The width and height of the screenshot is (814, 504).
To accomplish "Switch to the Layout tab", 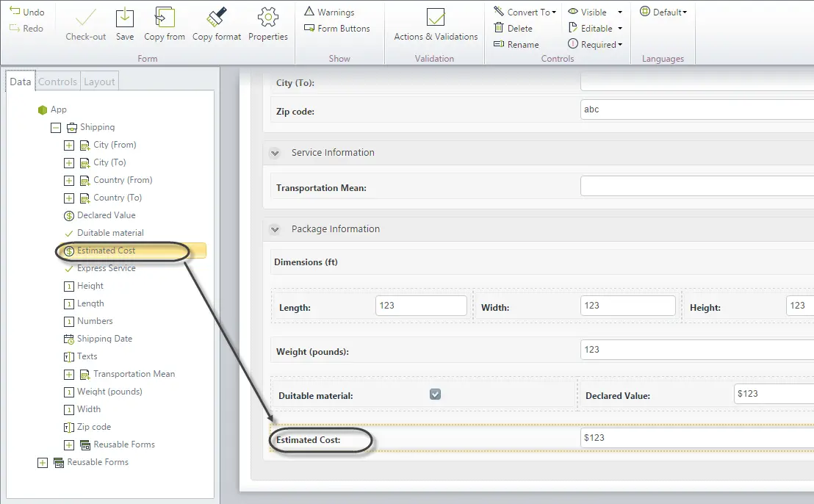I will (99, 82).
